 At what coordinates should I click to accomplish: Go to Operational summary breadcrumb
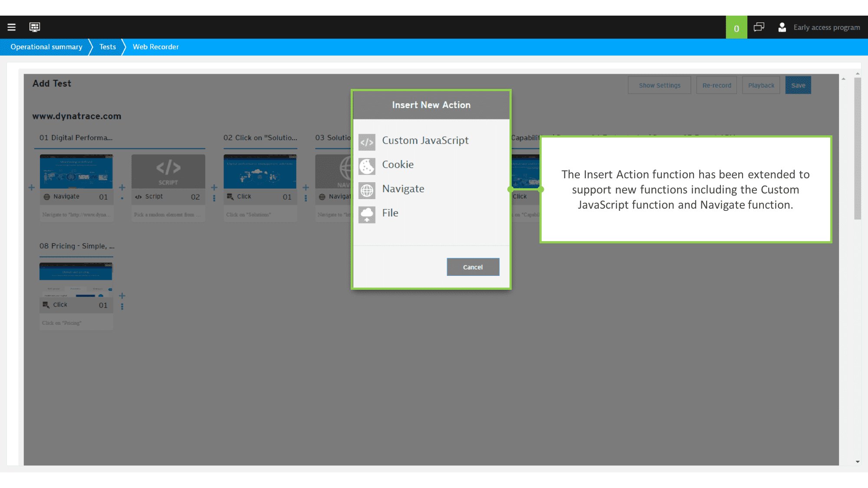click(46, 47)
